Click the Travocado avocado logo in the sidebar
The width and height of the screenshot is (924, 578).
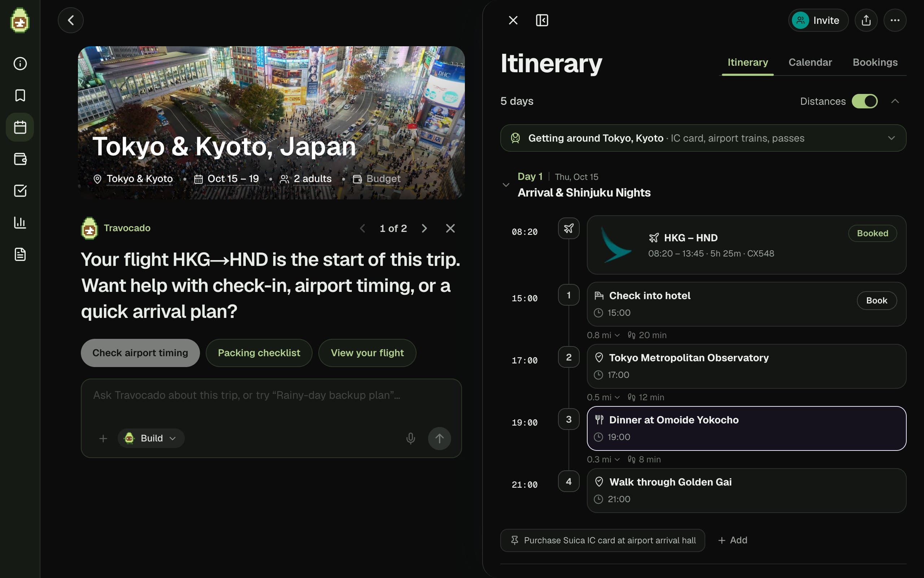click(x=20, y=20)
